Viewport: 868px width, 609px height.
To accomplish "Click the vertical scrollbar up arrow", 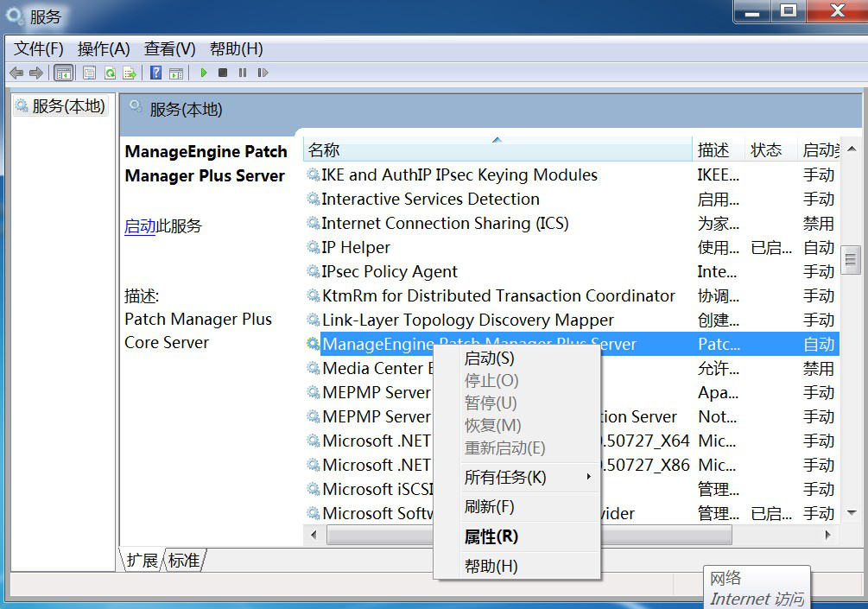I will pyautogui.click(x=852, y=149).
